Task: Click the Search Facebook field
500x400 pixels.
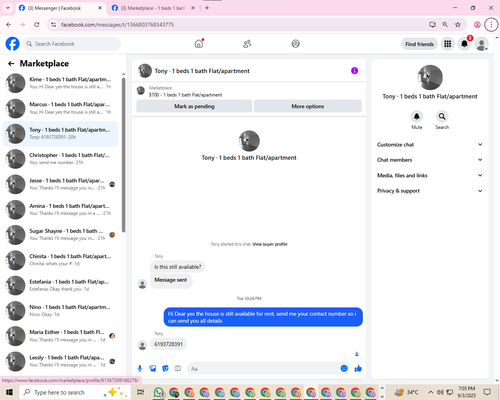Action: (72, 44)
